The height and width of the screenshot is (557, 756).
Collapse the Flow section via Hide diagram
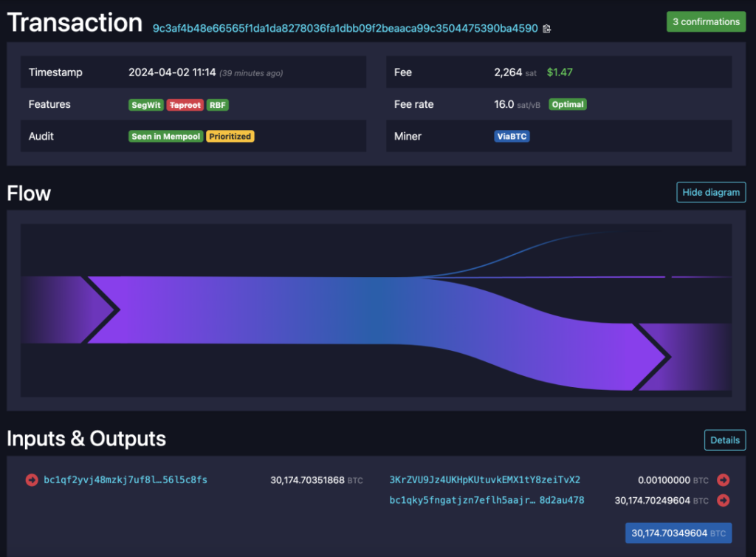pos(710,192)
